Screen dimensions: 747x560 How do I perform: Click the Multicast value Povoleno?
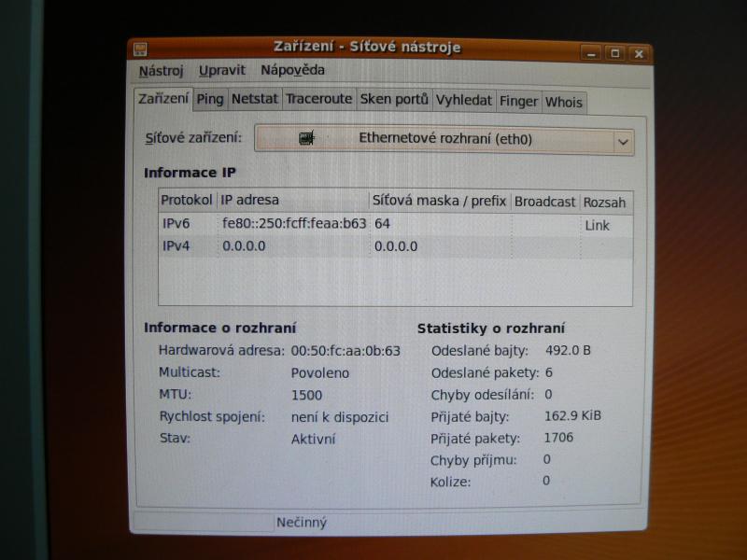click(319, 372)
